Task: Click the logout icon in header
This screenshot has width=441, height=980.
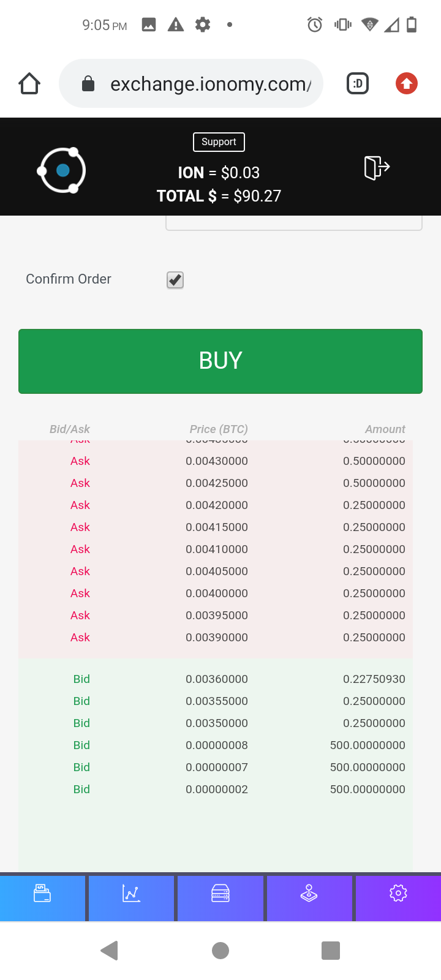Action: tap(377, 167)
